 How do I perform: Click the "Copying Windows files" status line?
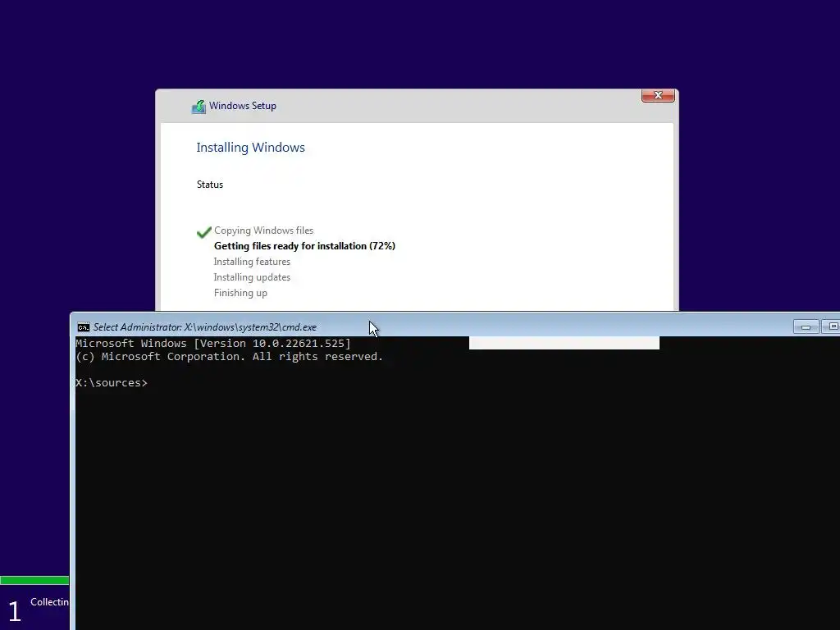click(x=263, y=231)
